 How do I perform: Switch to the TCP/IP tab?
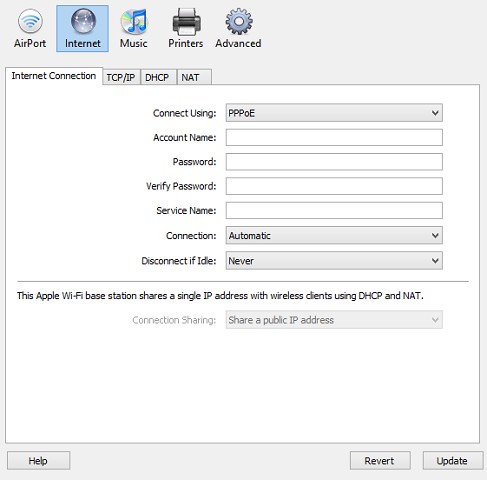coord(121,77)
